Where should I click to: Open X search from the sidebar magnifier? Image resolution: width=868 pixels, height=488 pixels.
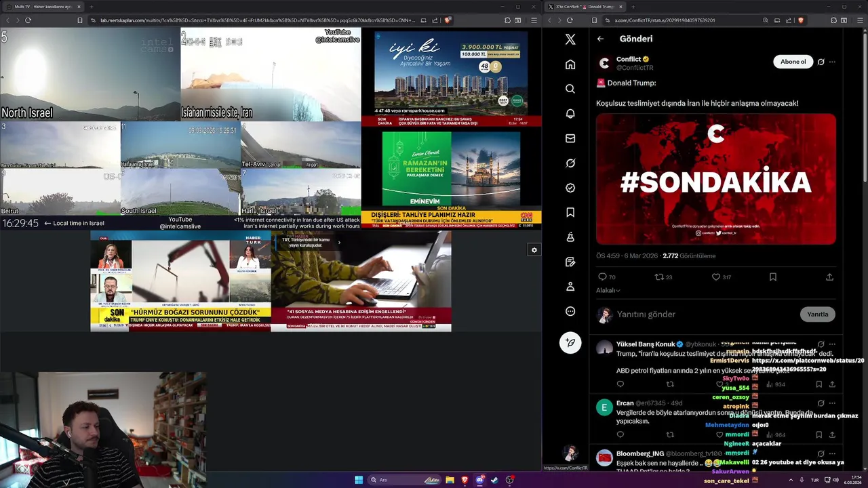(570, 89)
